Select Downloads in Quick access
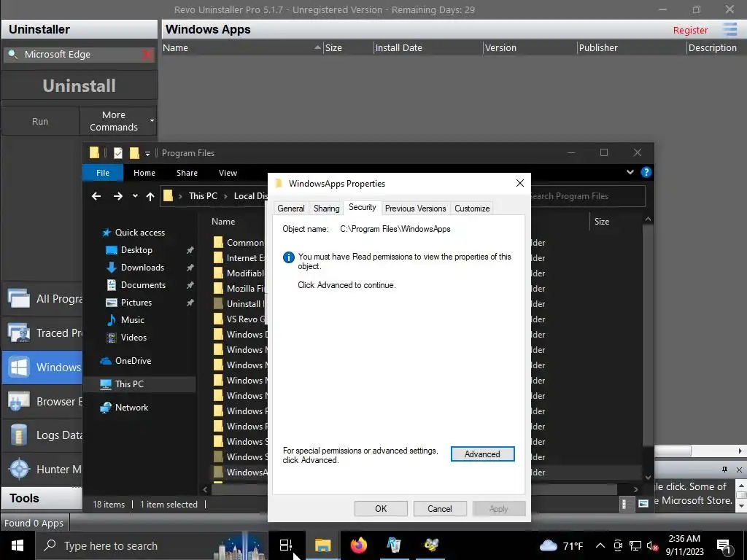This screenshot has height=560, width=747. pos(142,268)
